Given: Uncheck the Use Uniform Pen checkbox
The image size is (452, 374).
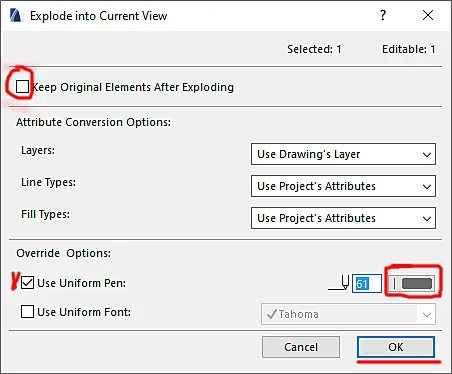Looking at the screenshot, I should point(27,283).
